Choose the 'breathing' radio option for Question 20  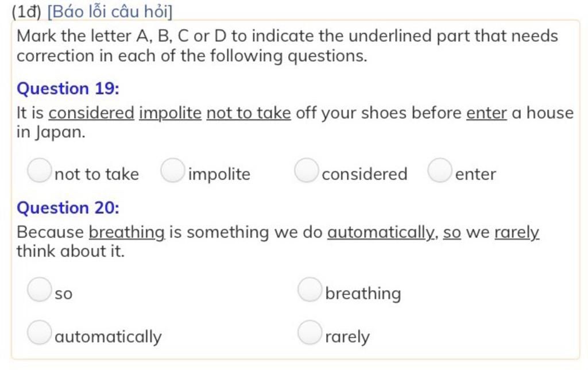tap(310, 290)
